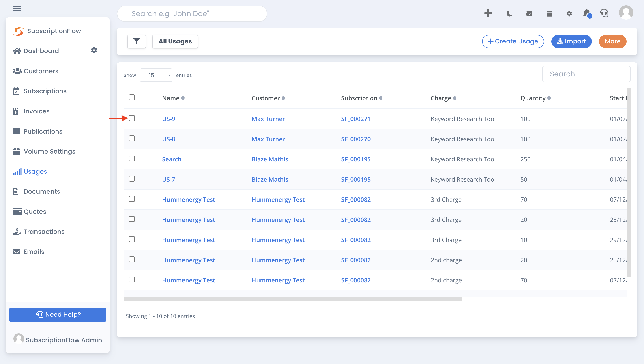This screenshot has height=364, width=644.
Task: Click the Import button
Action: click(x=571, y=41)
